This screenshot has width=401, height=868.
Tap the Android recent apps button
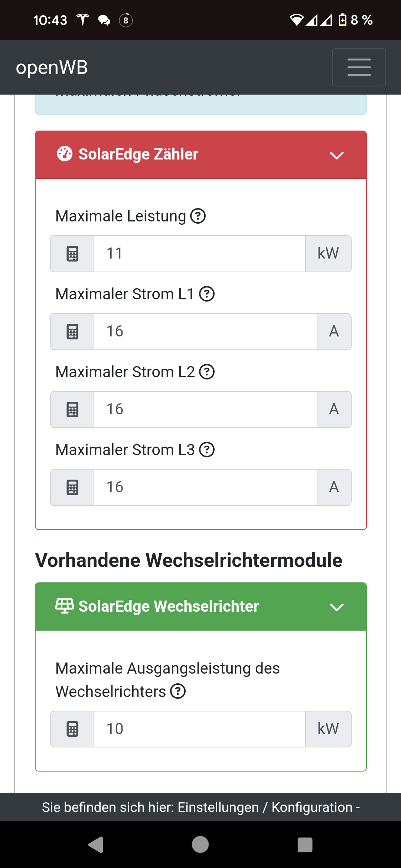305,845
